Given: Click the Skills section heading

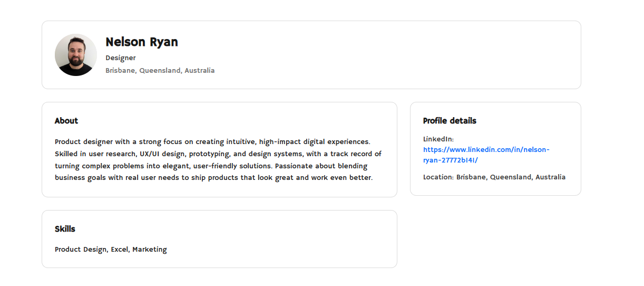Looking at the screenshot, I should coord(65,229).
